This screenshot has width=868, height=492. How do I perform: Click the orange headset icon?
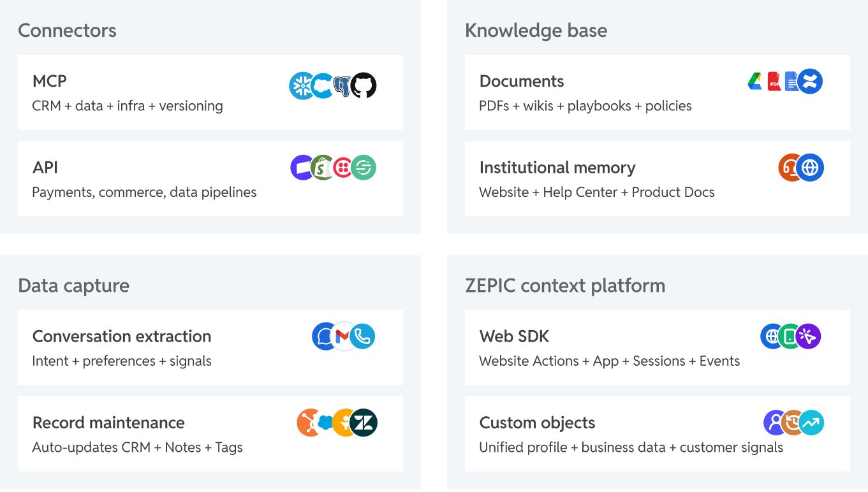point(790,168)
